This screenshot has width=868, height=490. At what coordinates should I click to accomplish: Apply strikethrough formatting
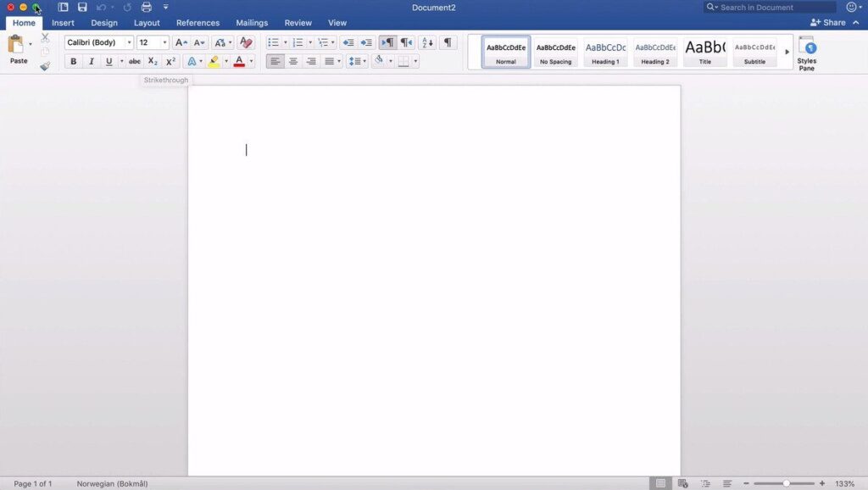(134, 61)
